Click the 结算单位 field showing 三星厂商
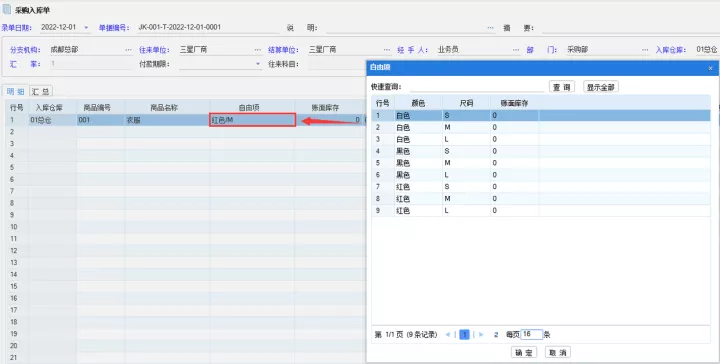720x364 pixels. 345,50
